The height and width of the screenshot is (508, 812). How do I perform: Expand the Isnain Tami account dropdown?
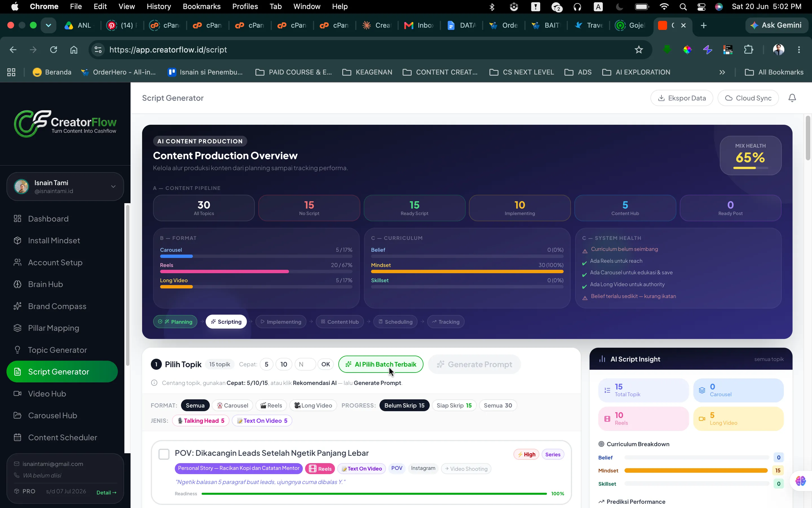(x=65, y=187)
